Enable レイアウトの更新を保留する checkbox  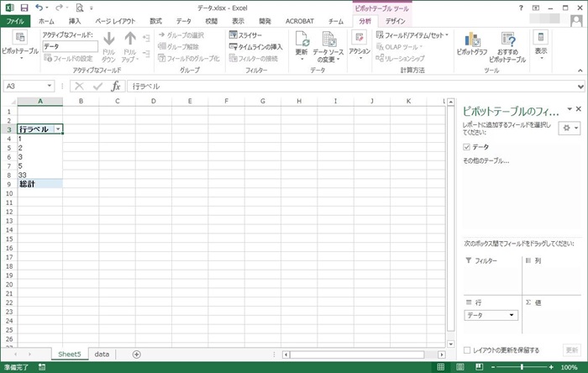coord(467,350)
